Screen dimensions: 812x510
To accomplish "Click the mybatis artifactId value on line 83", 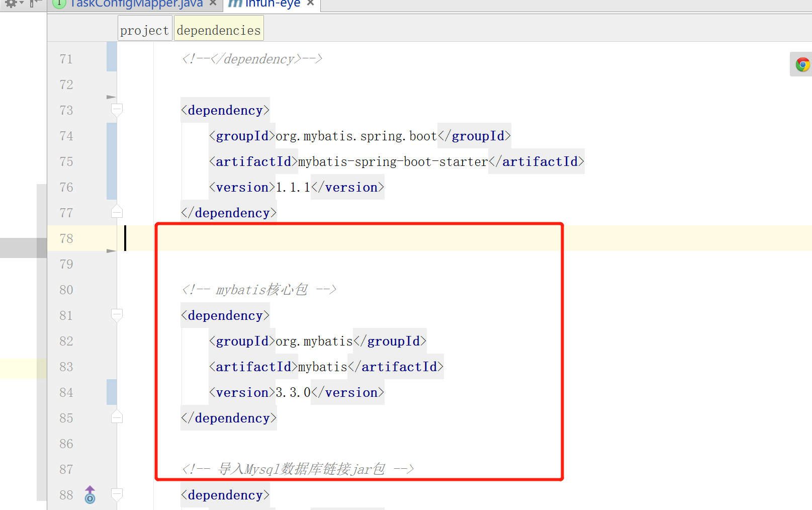I will pyautogui.click(x=323, y=367).
